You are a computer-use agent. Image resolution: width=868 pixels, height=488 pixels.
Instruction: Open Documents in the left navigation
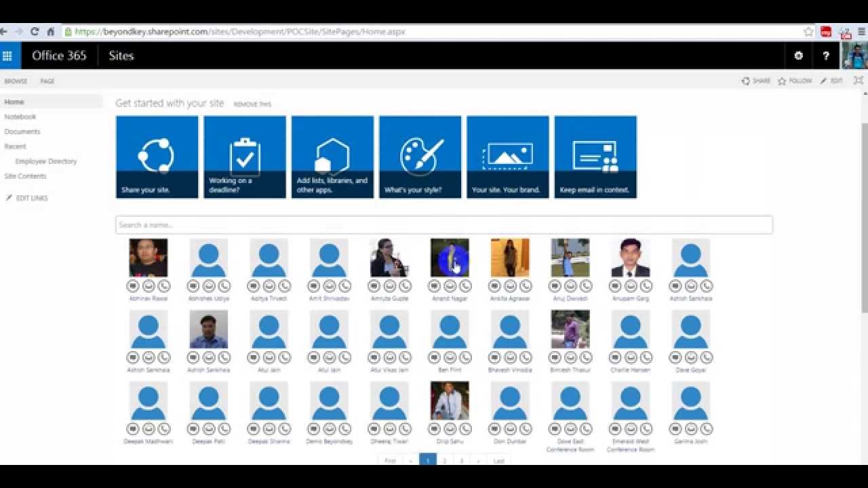pos(22,131)
